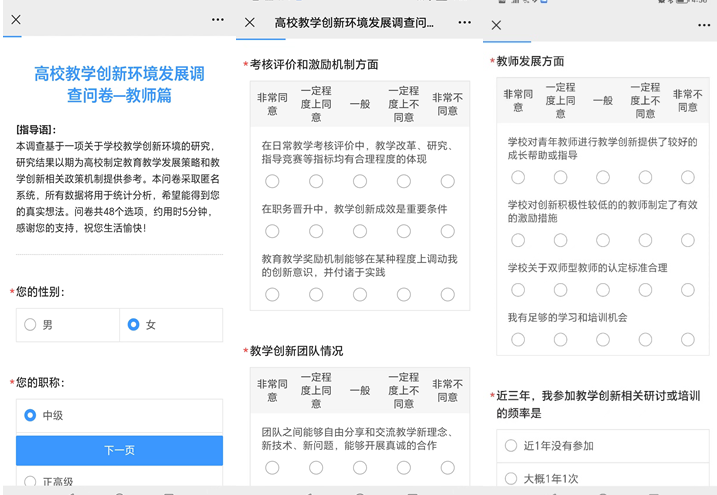Click the 高校教学创新环境发展调查问卷 heading
717x495 pixels.
(119, 84)
